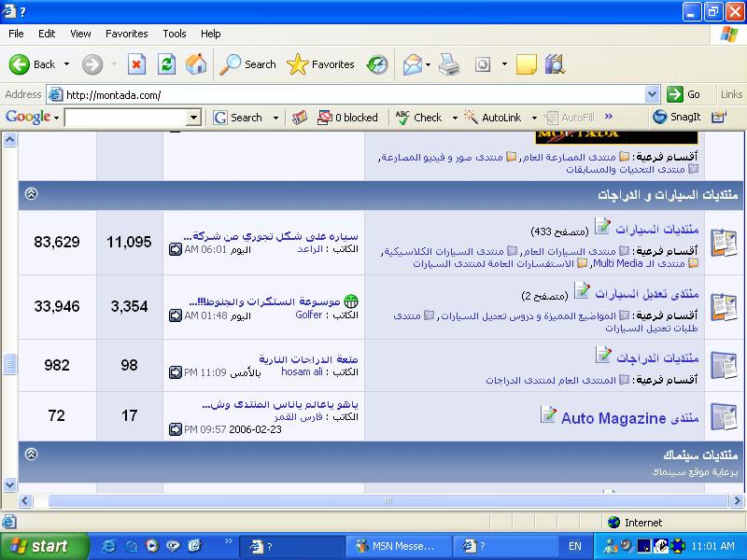
Task: Open the History toolbar icon
Action: coord(377,64)
